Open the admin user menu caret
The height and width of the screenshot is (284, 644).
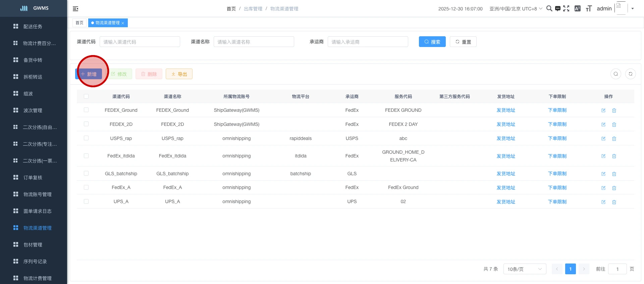[x=633, y=9]
